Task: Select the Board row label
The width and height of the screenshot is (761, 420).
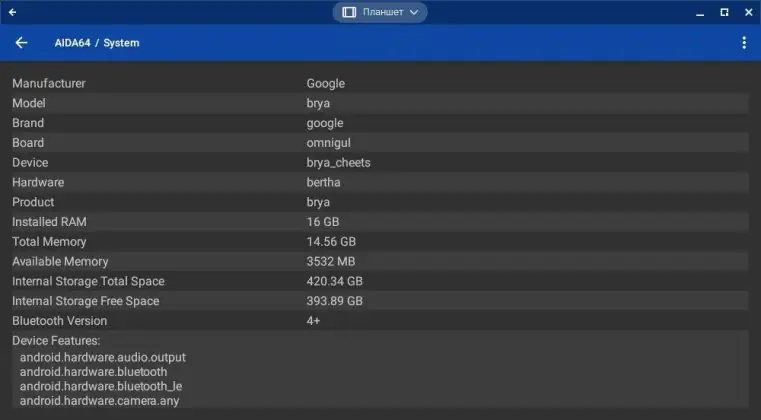Action: click(28, 143)
